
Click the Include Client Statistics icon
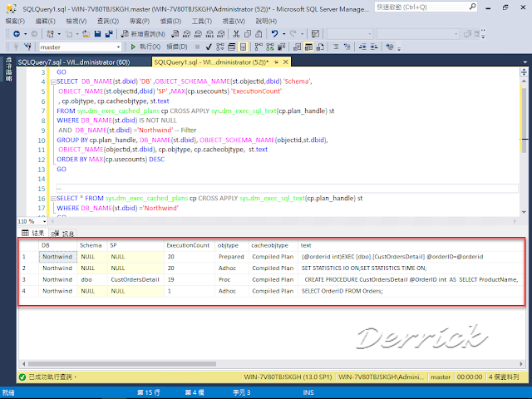coord(281,47)
